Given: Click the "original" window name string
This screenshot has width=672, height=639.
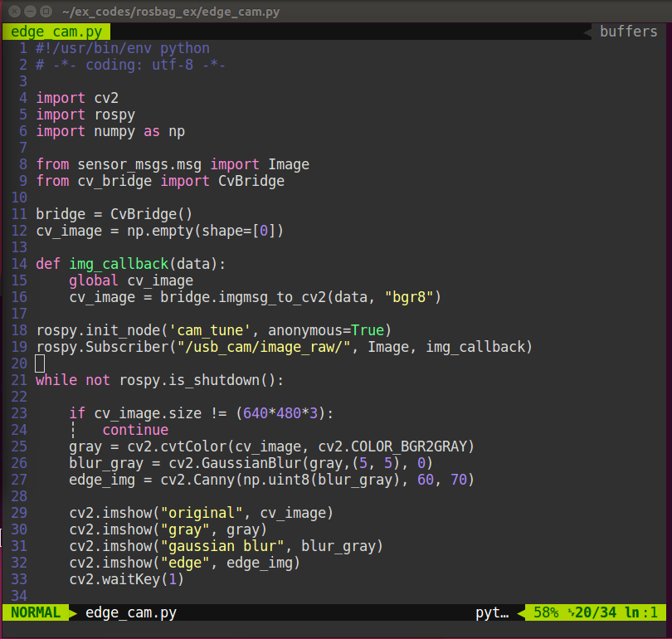Looking at the screenshot, I should pos(202,513).
